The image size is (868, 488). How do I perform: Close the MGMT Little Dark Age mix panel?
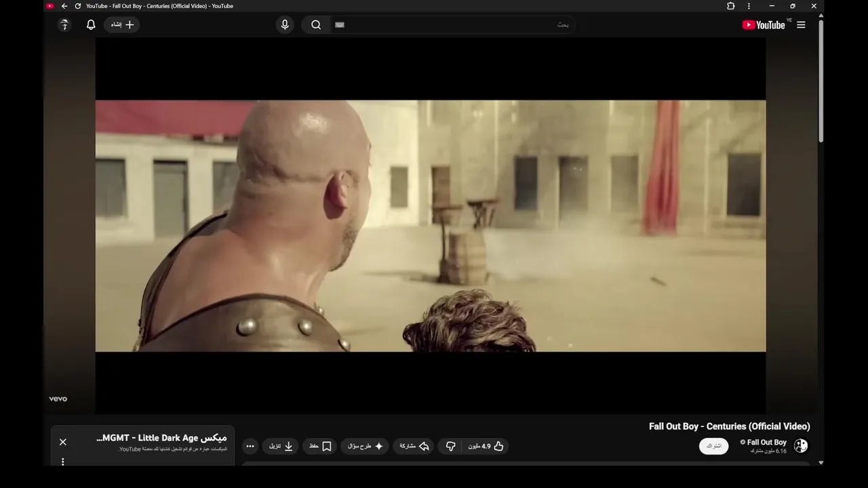coord(63,442)
